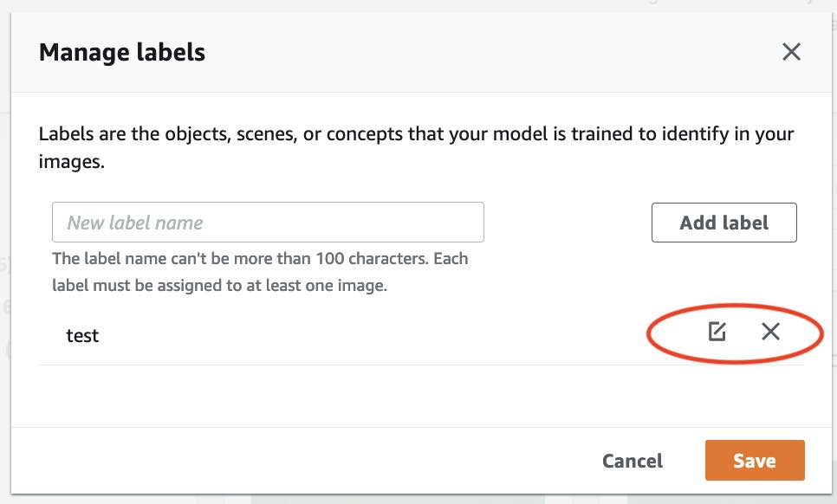
Task: Click the Manage labels dialog title
Action: coord(121,52)
